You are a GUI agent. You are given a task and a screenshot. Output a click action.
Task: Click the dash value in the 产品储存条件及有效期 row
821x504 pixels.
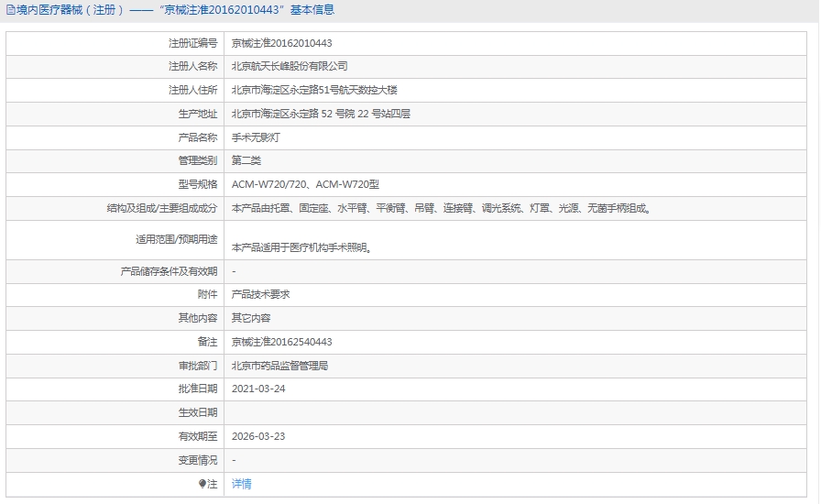point(234,271)
